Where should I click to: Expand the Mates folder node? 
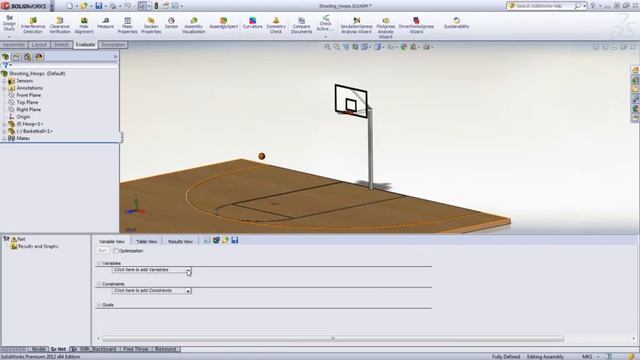coord(4,138)
